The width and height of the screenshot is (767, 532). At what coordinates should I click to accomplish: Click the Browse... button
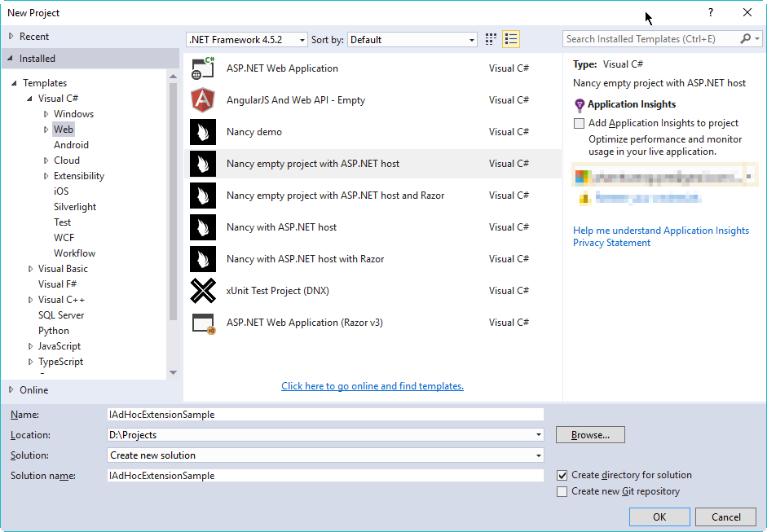[590, 435]
